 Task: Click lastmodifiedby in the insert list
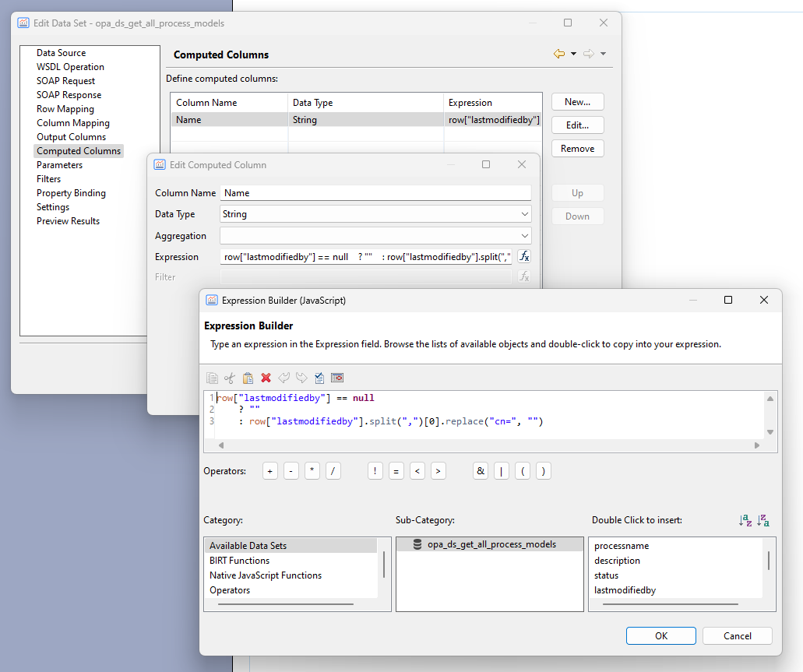625,590
